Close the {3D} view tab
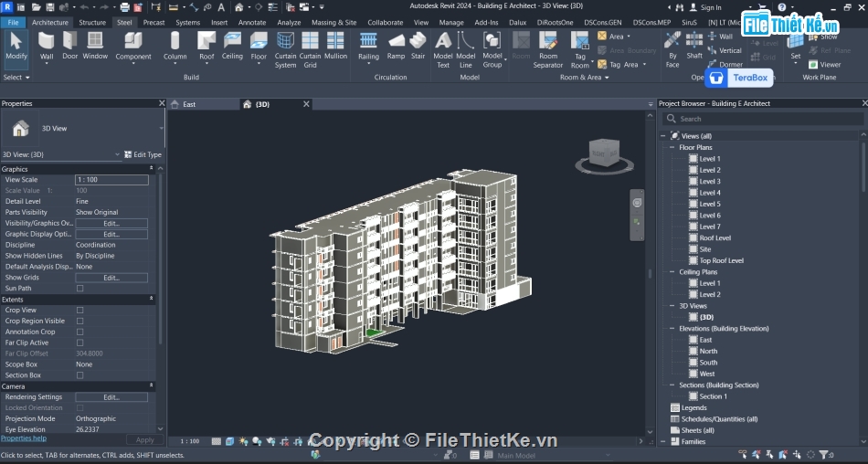868x464 pixels. [x=306, y=104]
